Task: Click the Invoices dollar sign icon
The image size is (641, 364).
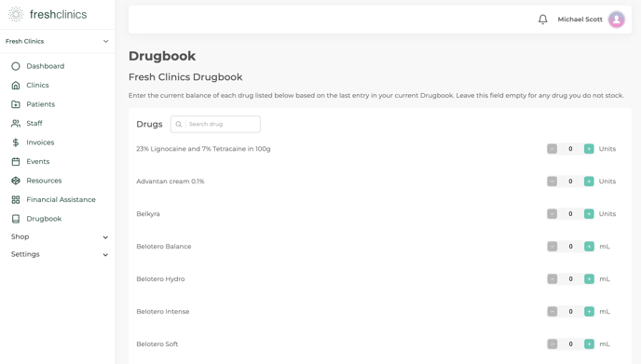Action: [16, 142]
